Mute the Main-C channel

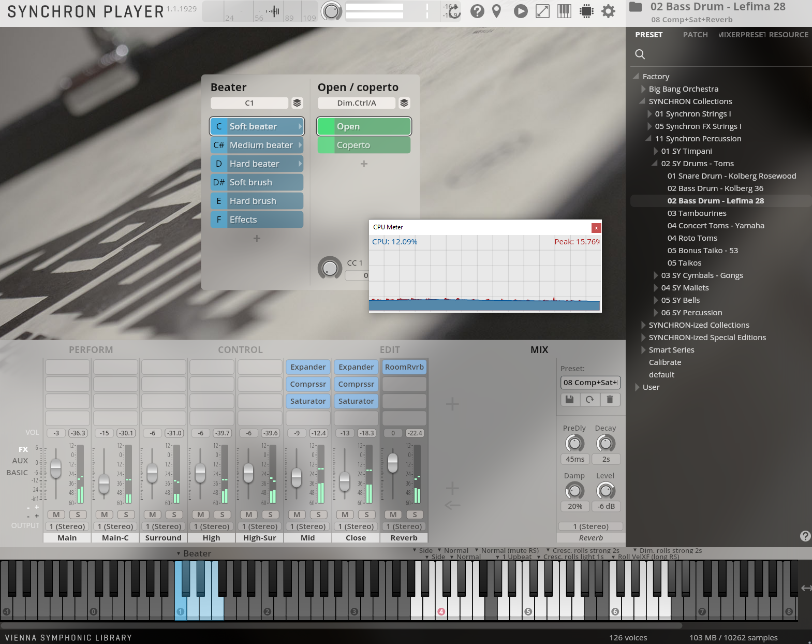(105, 515)
